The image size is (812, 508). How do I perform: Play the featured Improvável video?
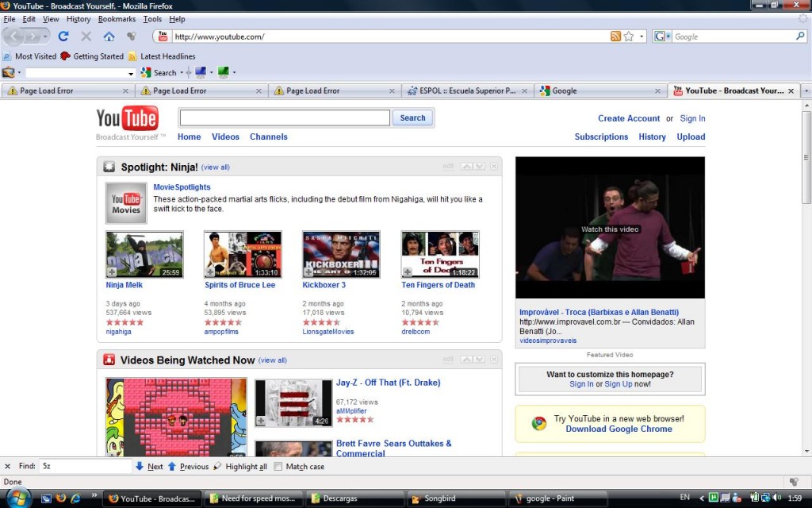(x=610, y=228)
